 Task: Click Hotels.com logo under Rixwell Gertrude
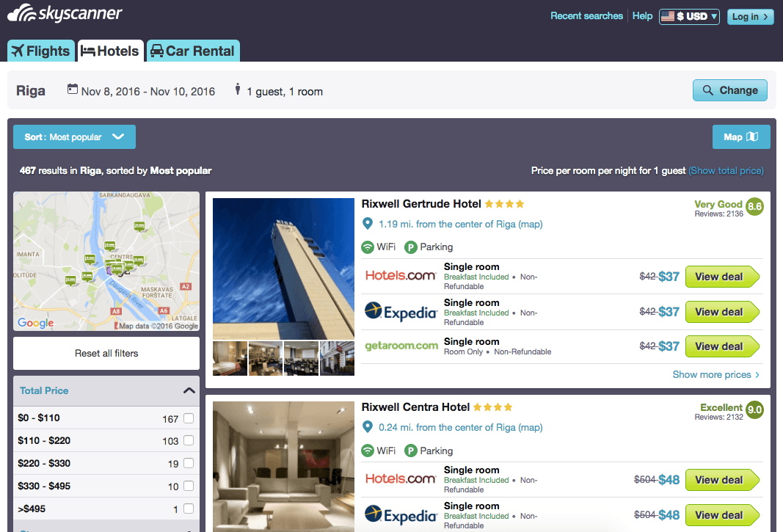tap(401, 276)
